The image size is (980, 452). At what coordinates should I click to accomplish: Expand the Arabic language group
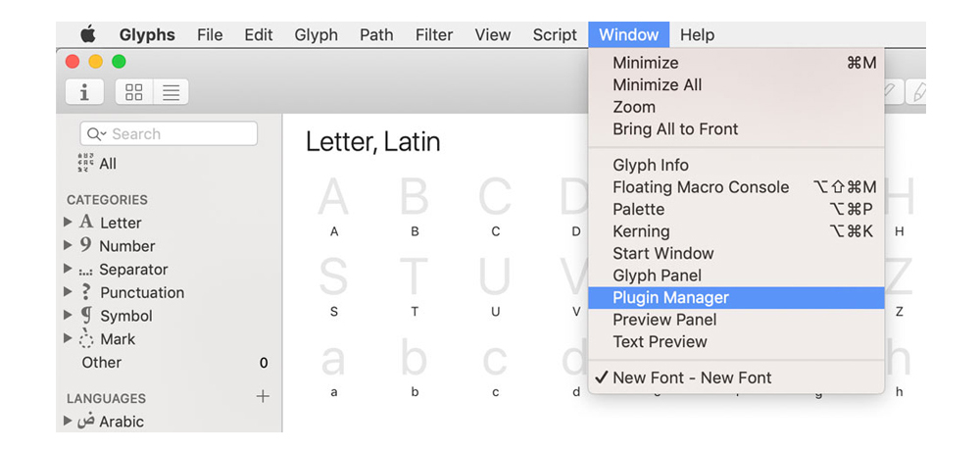coord(69,421)
